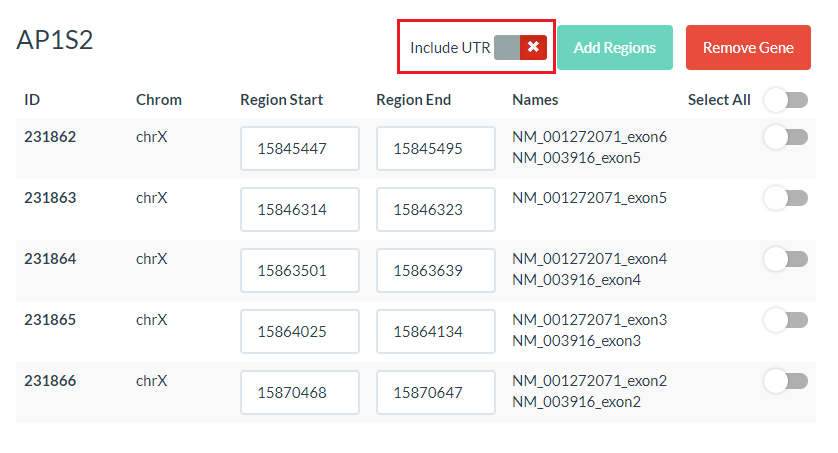The image size is (838, 453).
Task: Click the Region Start column header
Action: [x=282, y=100]
